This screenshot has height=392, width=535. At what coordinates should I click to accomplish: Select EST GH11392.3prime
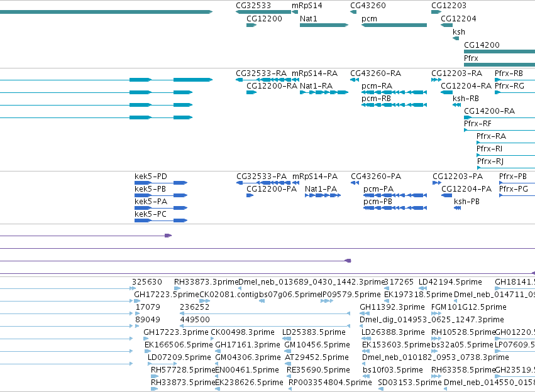point(392,307)
